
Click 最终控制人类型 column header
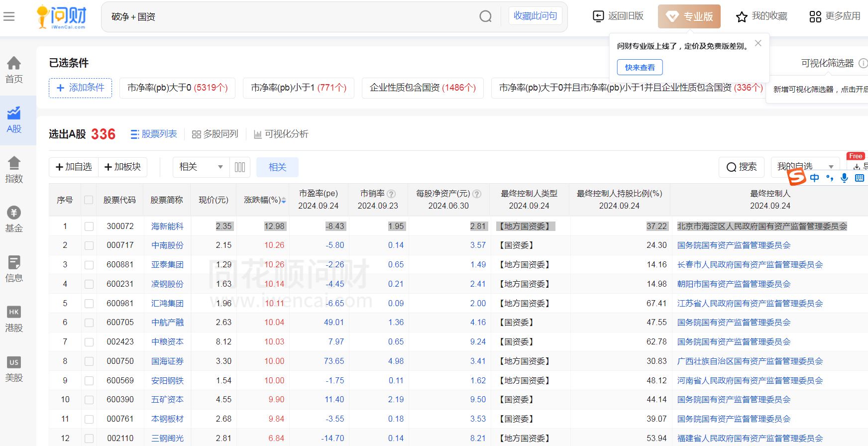coord(529,200)
